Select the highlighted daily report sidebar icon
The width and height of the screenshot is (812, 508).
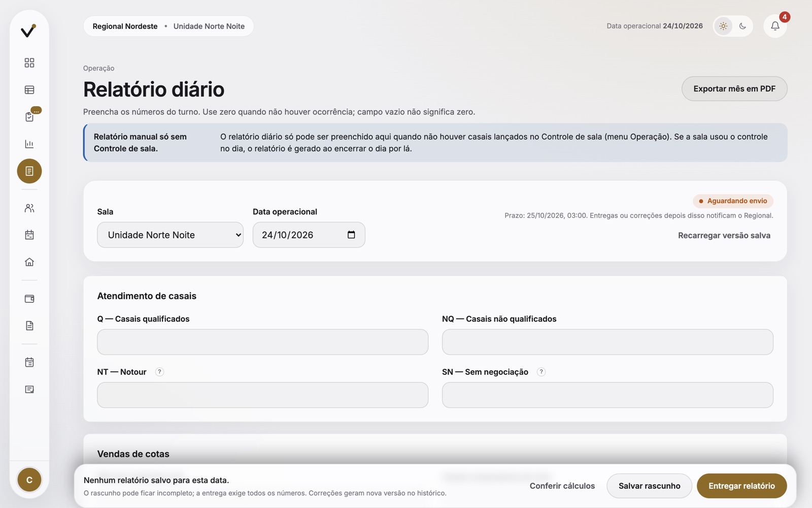(x=29, y=171)
